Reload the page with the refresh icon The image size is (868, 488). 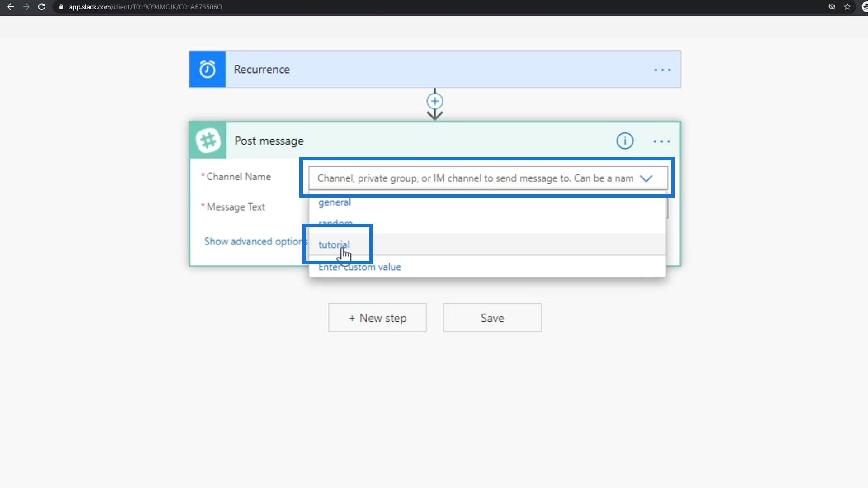[42, 7]
